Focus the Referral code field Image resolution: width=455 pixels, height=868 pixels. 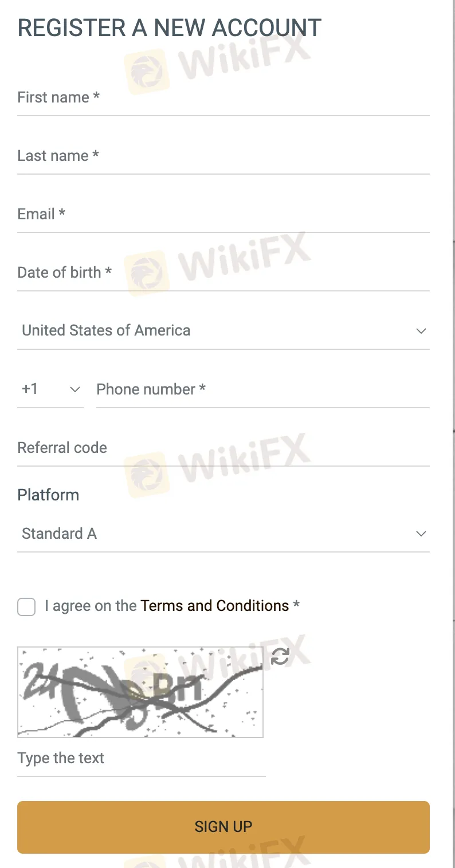223,448
